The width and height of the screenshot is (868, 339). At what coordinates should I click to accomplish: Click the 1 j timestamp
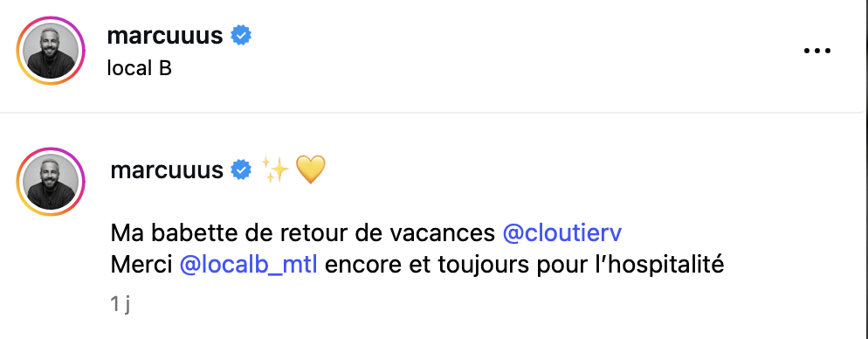click(x=121, y=304)
